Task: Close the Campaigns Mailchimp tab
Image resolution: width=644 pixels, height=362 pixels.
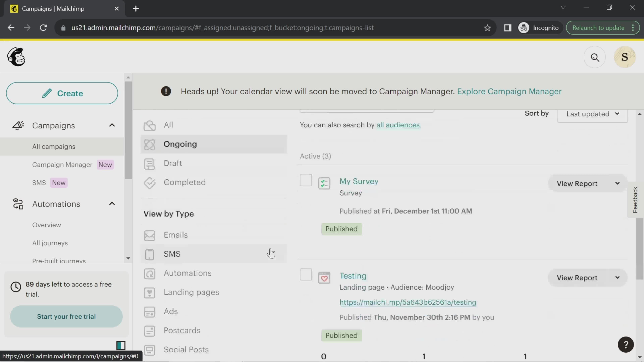Action: click(x=117, y=9)
